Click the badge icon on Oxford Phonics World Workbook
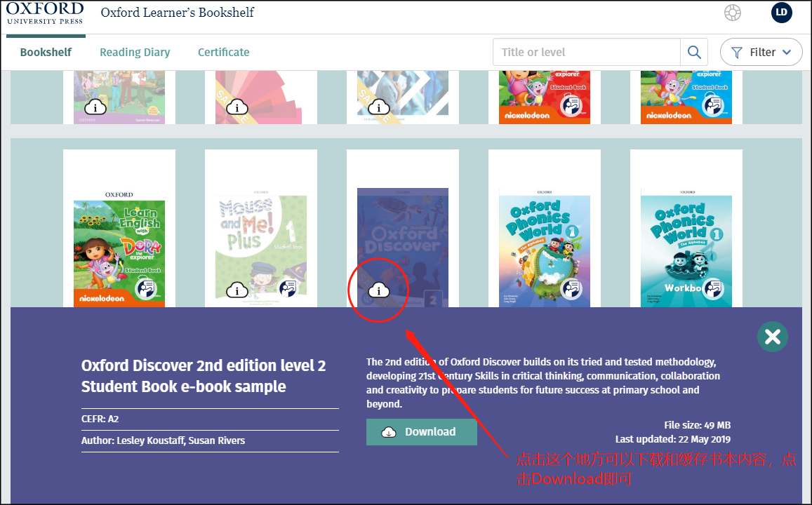The width and height of the screenshot is (812, 505). 714,288
